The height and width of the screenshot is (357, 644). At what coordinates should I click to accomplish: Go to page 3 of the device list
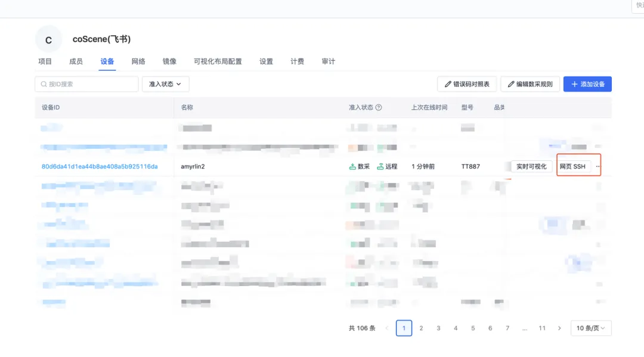click(438, 328)
